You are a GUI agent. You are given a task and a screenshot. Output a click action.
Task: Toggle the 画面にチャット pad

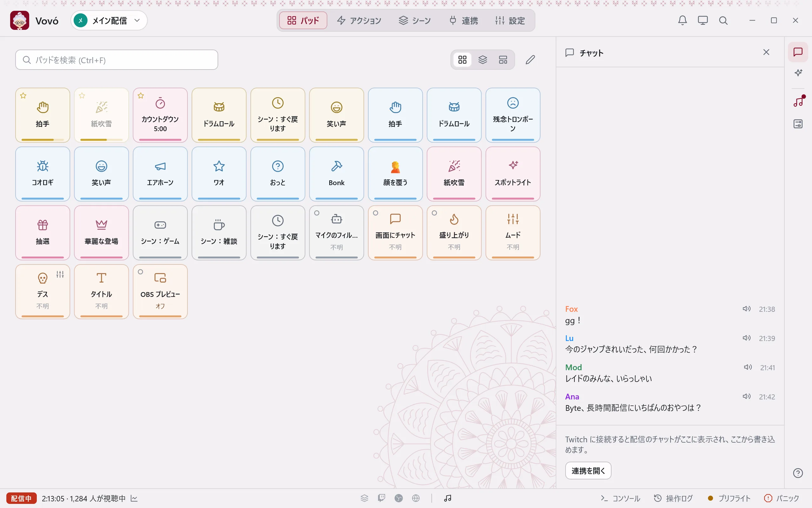(x=395, y=232)
